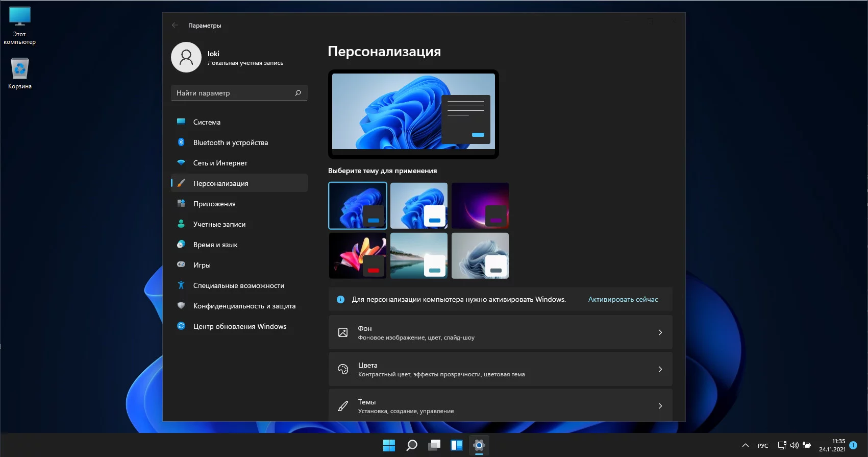Select Центр обновления Windows in sidebar
Image resolution: width=868 pixels, height=457 pixels.
[x=239, y=326]
